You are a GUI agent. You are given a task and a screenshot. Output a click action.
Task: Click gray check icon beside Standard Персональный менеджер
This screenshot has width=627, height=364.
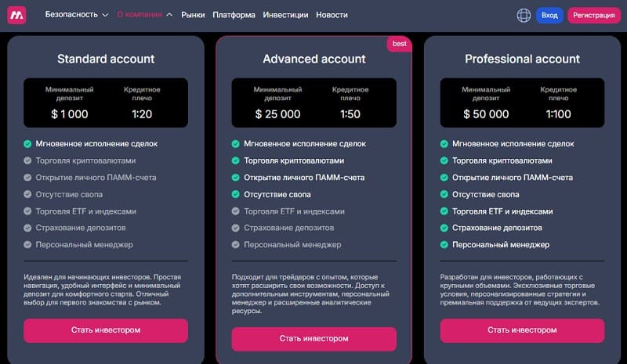[27, 244]
